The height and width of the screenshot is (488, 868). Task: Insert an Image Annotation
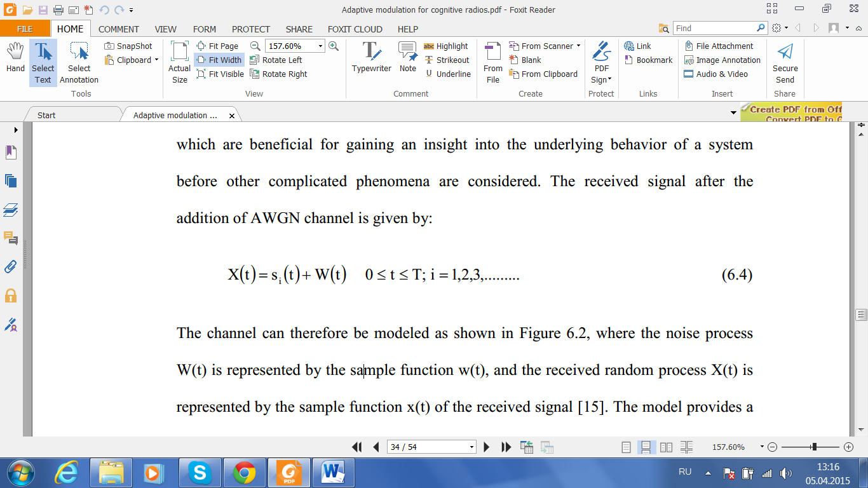tap(722, 60)
